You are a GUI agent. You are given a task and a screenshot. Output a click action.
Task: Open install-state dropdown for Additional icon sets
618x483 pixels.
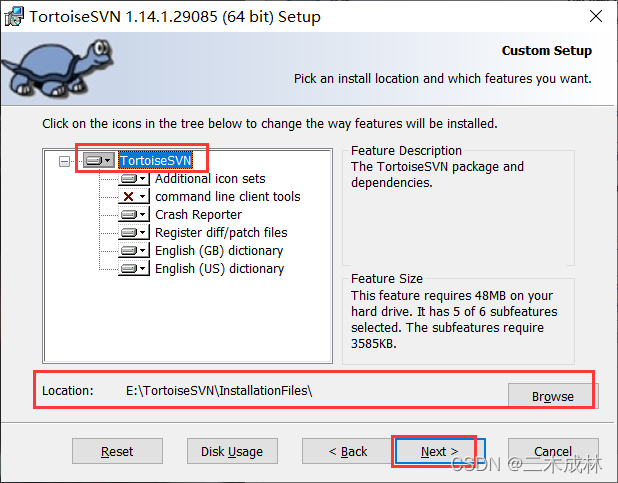coord(134,179)
